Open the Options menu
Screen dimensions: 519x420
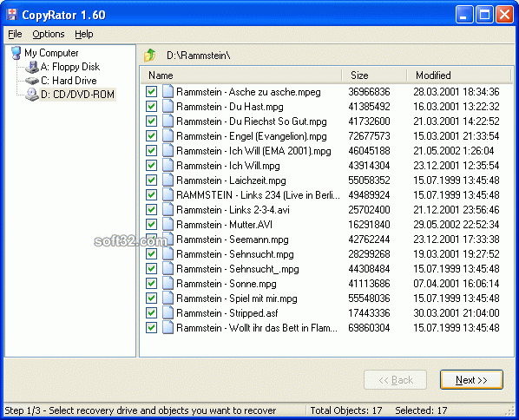tap(49, 34)
